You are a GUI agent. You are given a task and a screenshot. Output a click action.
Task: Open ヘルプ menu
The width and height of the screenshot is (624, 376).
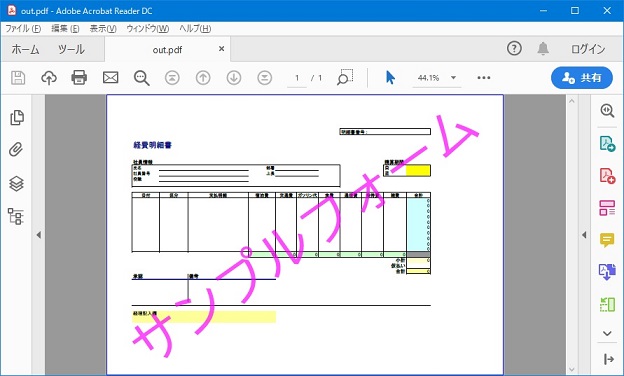pos(195,29)
